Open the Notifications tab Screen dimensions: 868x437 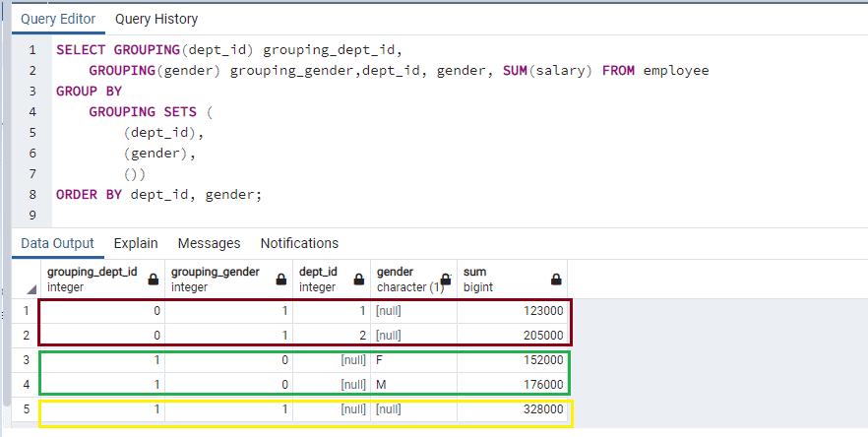point(299,243)
